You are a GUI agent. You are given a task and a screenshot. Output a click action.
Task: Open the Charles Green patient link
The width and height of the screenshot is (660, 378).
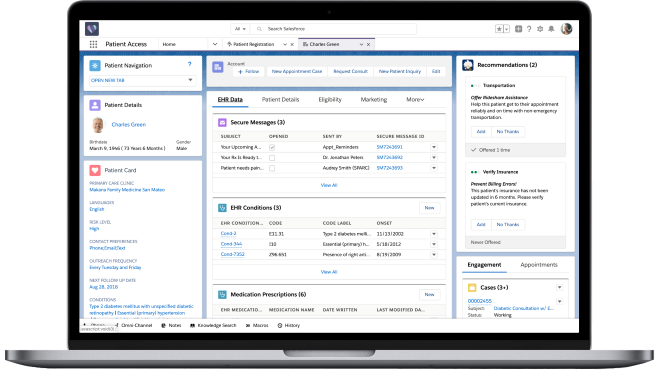coord(128,125)
